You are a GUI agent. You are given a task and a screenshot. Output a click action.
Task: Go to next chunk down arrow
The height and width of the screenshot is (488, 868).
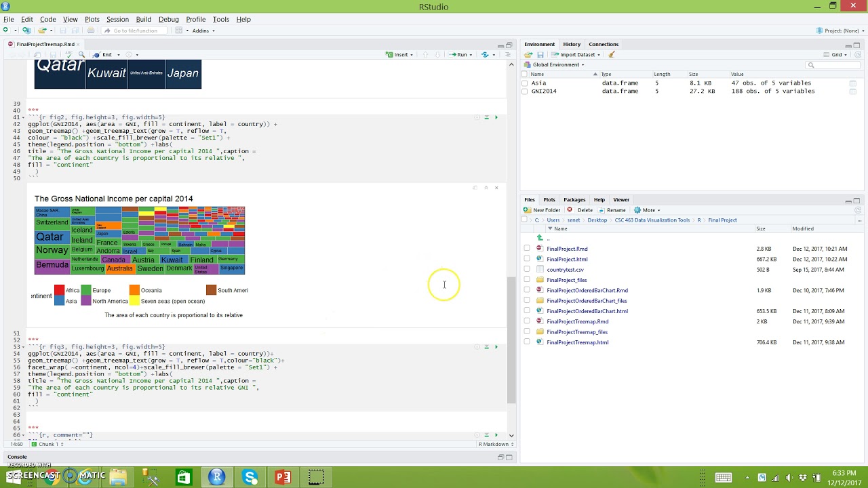pos(437,55)
